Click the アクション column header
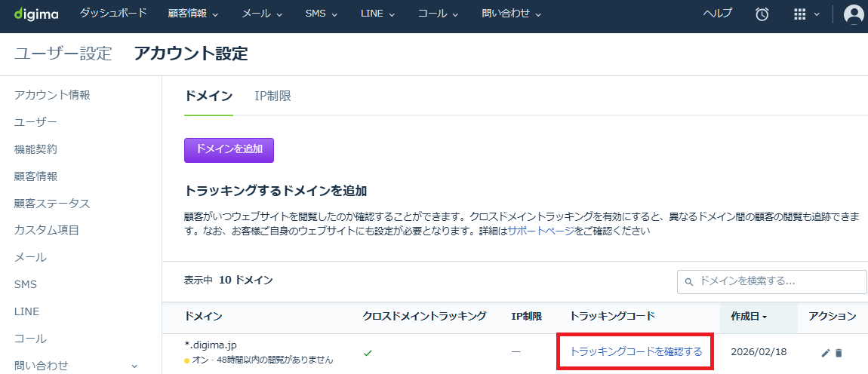Image resolution: width=868 pixels, height=374 pixels. coord(832,317)
